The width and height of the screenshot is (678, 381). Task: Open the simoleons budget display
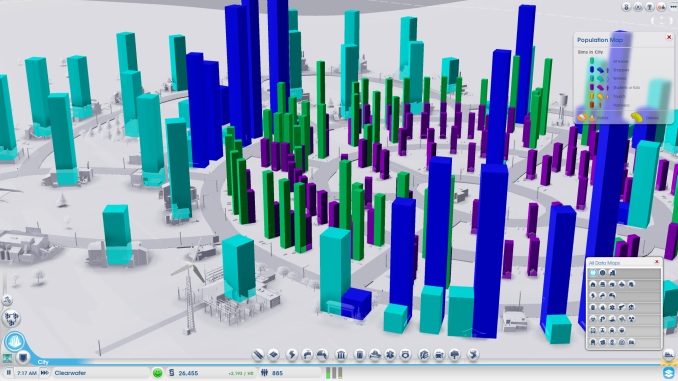(x=212, y=373)
